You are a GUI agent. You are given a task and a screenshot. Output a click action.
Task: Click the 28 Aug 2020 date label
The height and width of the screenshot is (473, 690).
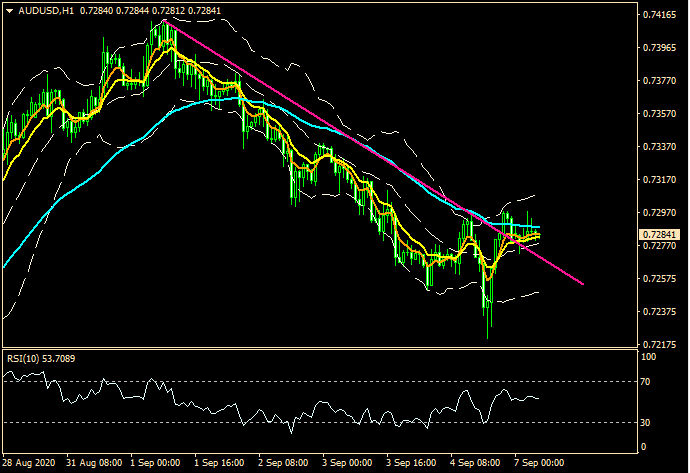29,464
